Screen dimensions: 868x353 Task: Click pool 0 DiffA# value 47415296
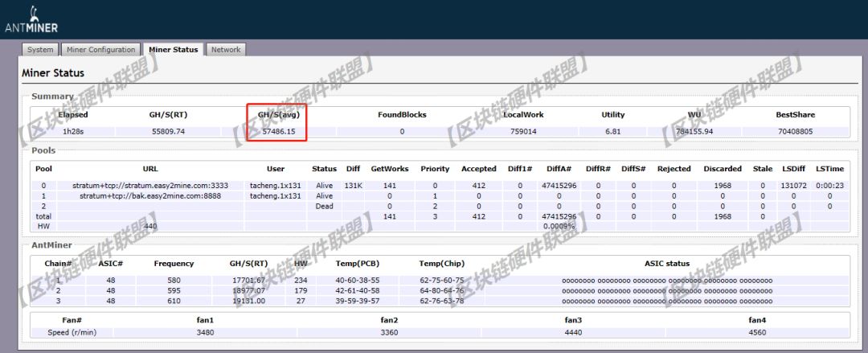(559, 186)
